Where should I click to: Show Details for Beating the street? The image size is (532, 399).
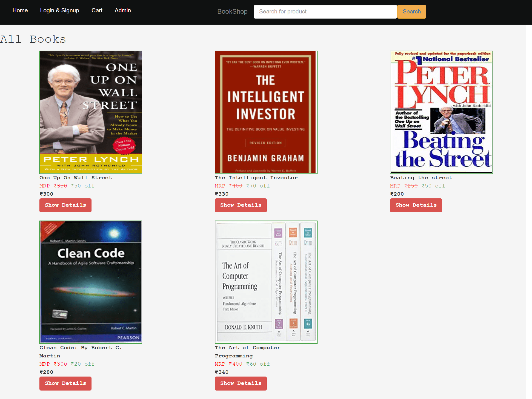coord(416,205)
